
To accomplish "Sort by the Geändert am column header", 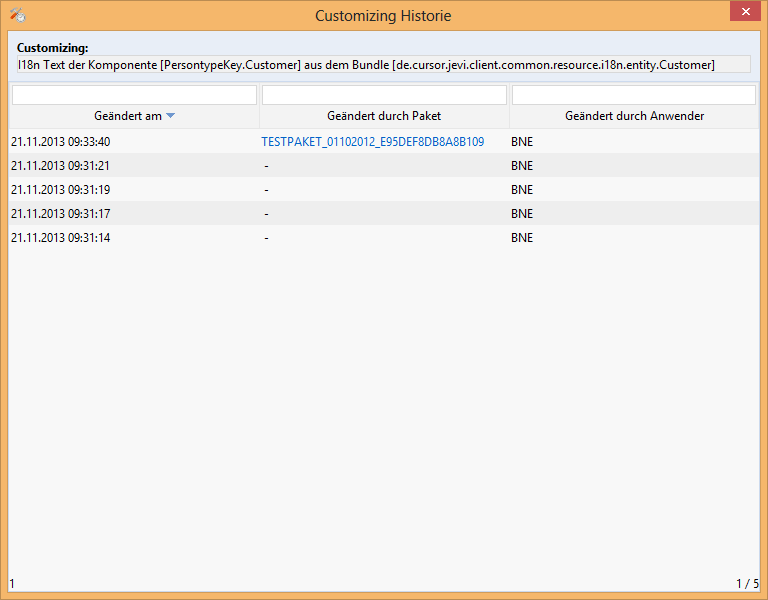I will pyautogui.click(x=127, y=116).
